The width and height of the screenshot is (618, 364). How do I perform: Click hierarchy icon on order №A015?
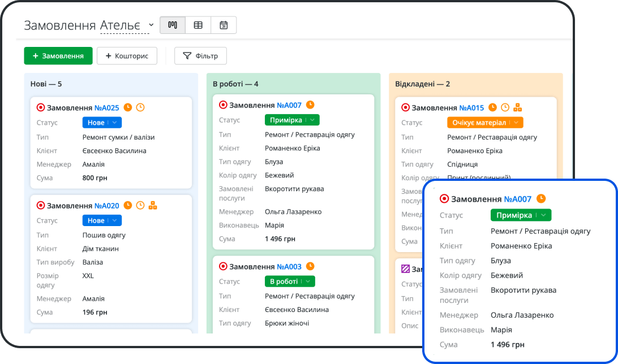[x=517, y=107]
